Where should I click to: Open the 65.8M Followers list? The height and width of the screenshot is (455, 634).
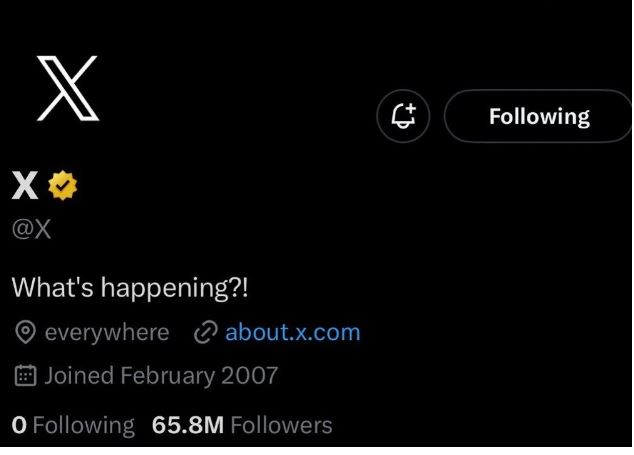(242, 425)
